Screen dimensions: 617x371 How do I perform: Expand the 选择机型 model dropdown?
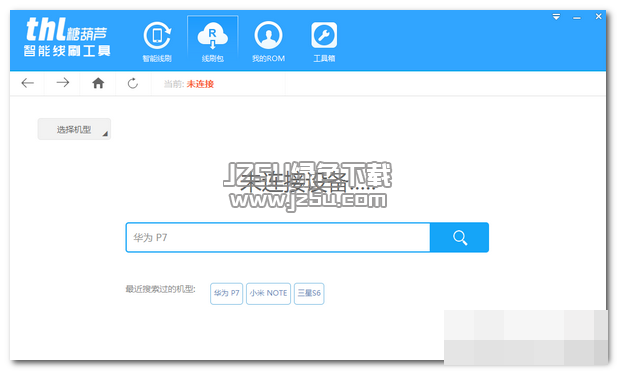click(x=74, y=129)
